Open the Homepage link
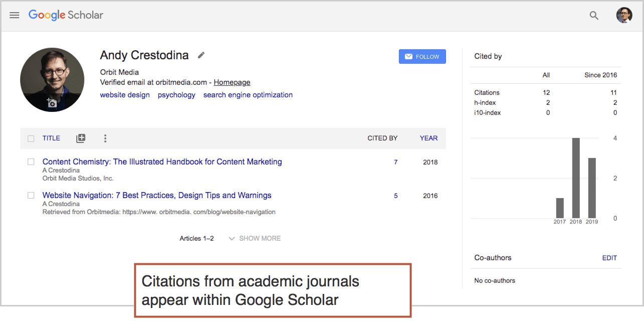The height and width of the screenshot is (324, 644). pos(232,82)
